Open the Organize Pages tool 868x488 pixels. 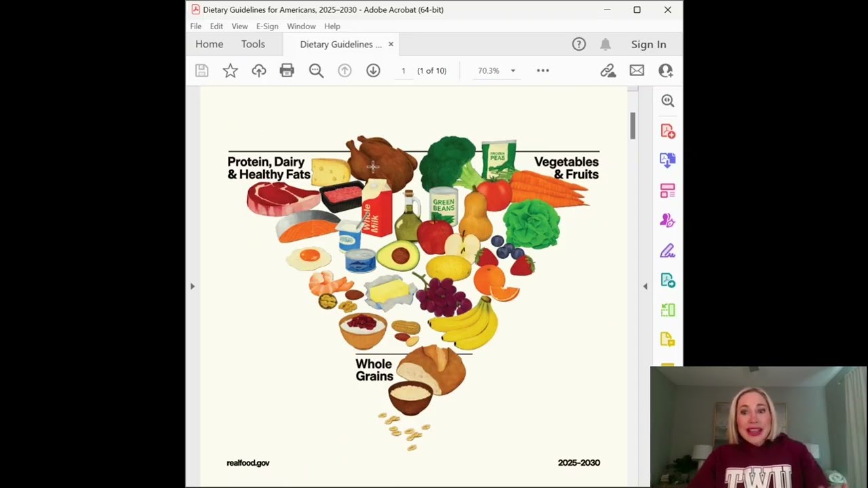click(667, 310)
